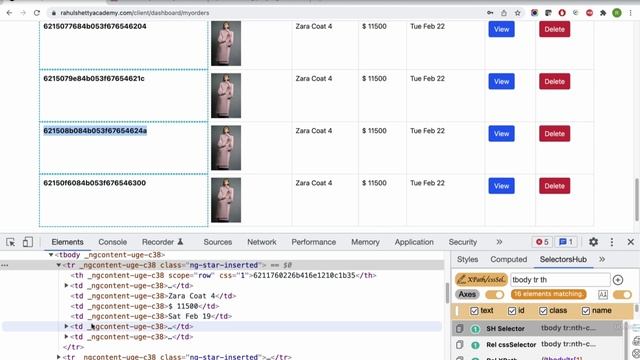Click the Axes button in SelectorsHub
Viewport: 640px width, 360px height.
point(467,294)
